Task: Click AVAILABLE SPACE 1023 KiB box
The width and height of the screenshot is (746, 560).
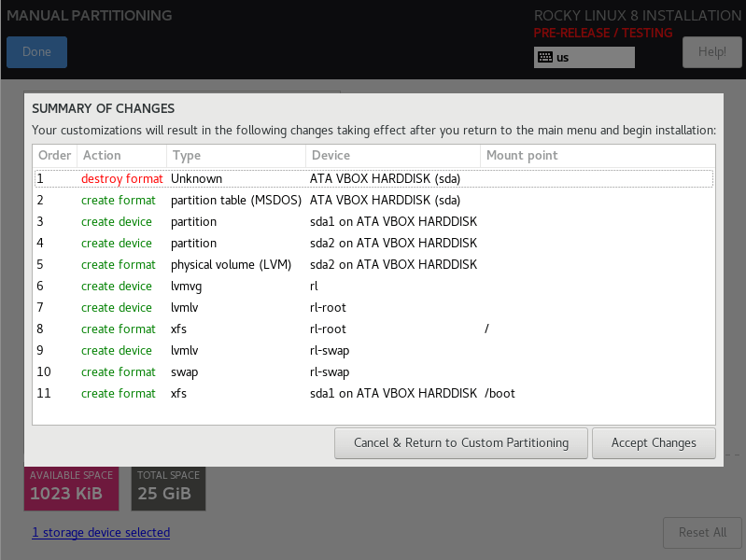Action: coord(71,489)
